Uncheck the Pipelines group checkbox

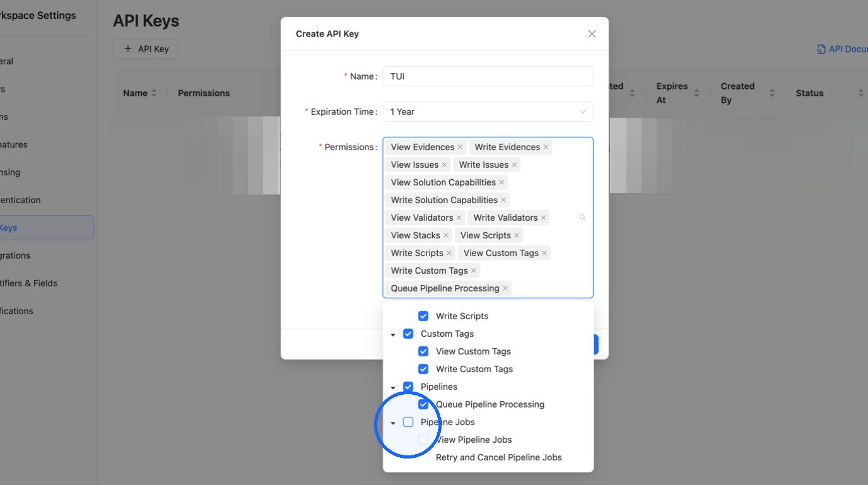[408, 387]
